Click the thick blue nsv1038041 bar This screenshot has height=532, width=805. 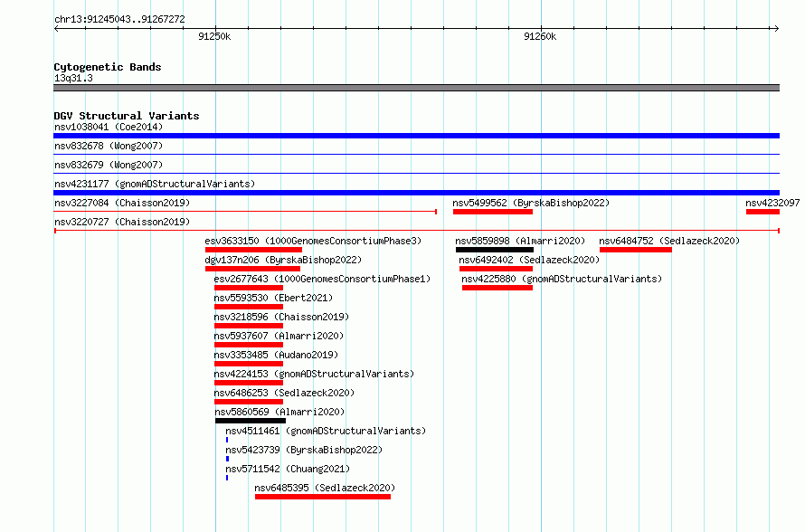point(416,136)
